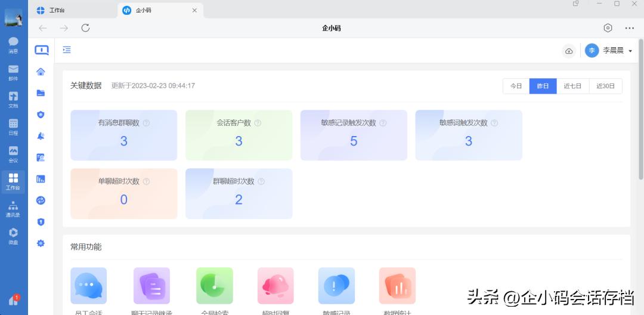Open the 邮件 mail icon
This screenshot has height=315, width=644.
pyautogui.click(x=13, y=72)
